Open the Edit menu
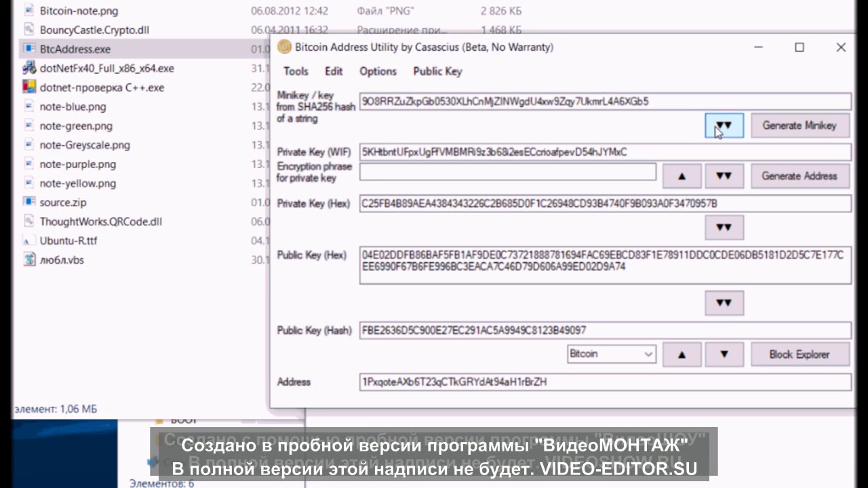This screenshot has height=488, width=868. point(334,71)
